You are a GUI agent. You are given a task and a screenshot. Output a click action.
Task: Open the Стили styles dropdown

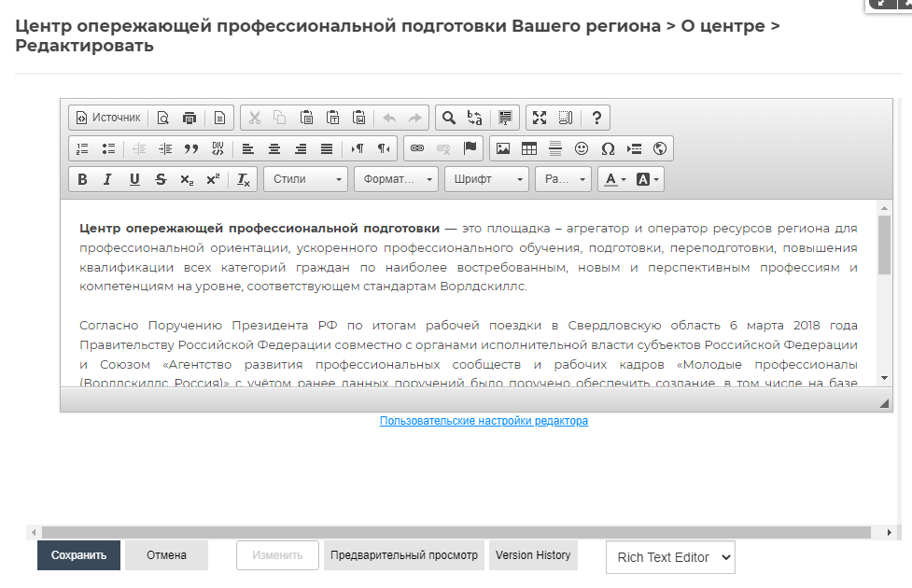pyautogui.click(x=305, y=179)
